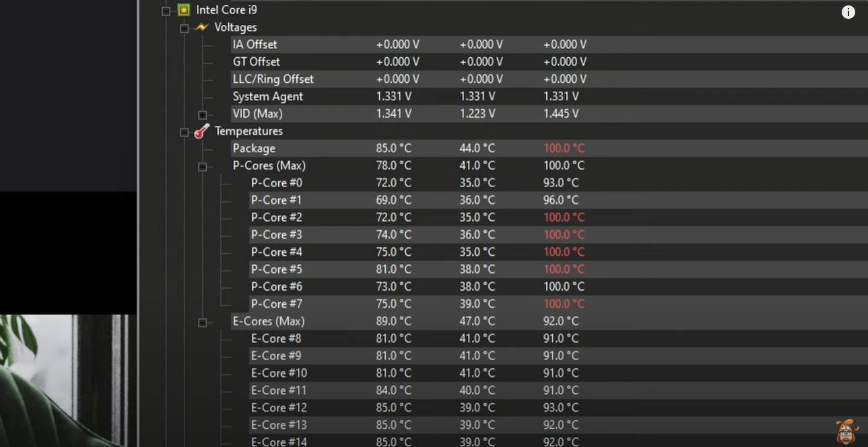This screenshot has width=868, height=447.
Task: Select the E-Core #13 row
Action: click(558, 425)
